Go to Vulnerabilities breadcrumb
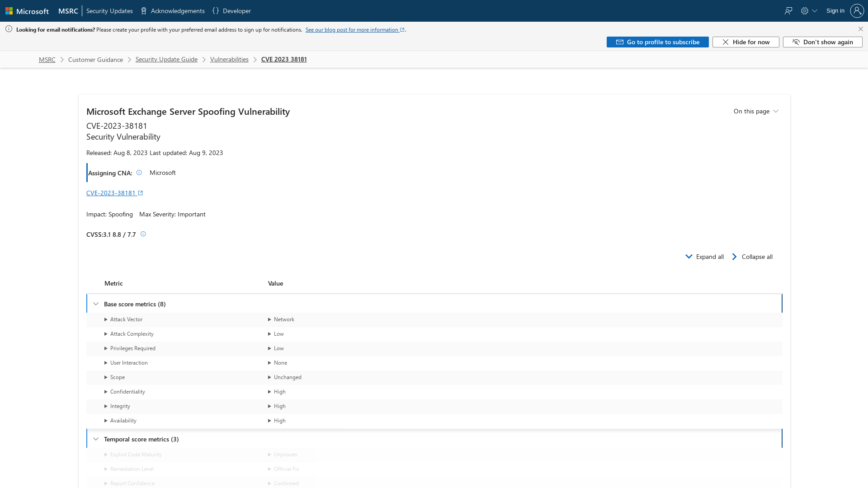Screen dimensions: 868x488 229,60
